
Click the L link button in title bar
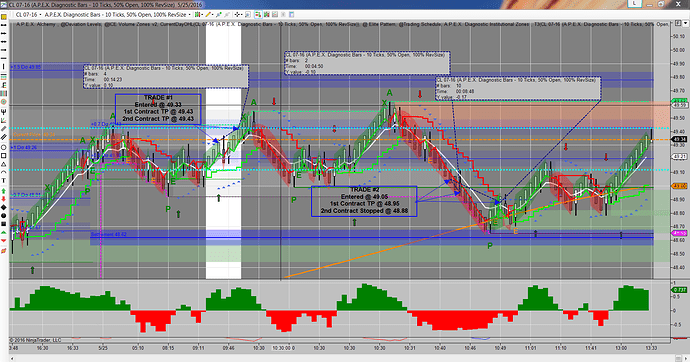click(x=635, y=4)
